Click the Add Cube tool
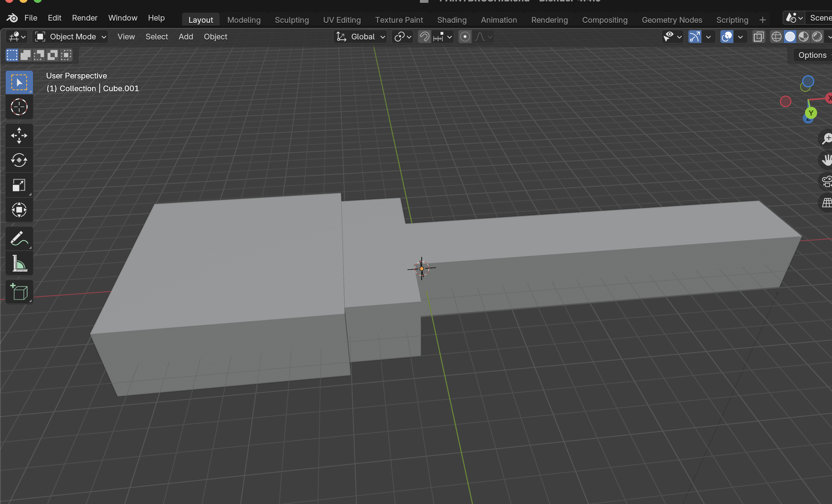Screen dimensions: 832x504 tap(19, 292)
